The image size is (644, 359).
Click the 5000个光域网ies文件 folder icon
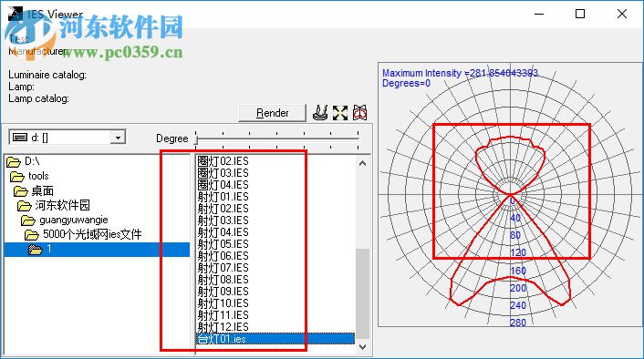(x=32, y=235)
